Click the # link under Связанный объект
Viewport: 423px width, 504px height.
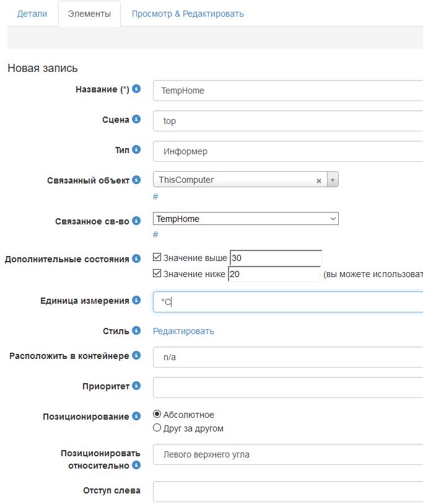click(x=155, y=196)
